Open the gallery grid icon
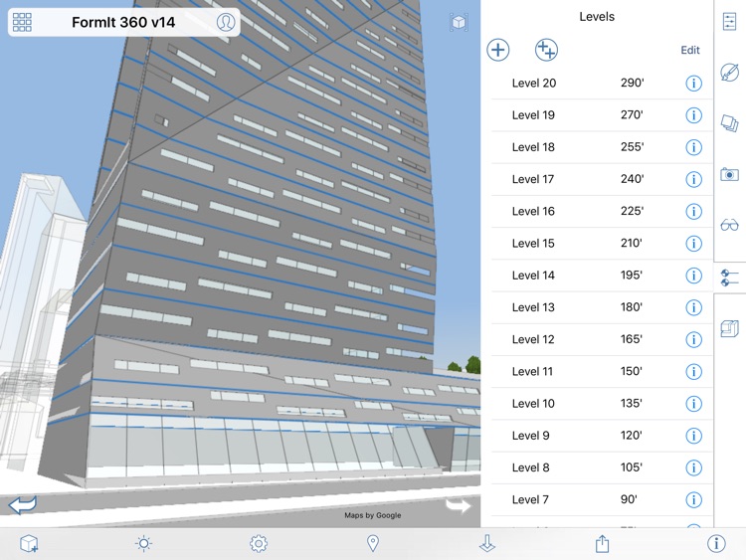This screenshot has width=746, height=560. point(22,22)
